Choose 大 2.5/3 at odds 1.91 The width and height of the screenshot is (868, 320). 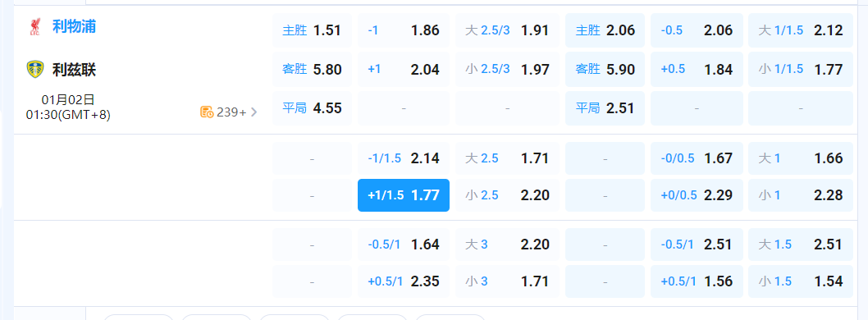(507, 30)
